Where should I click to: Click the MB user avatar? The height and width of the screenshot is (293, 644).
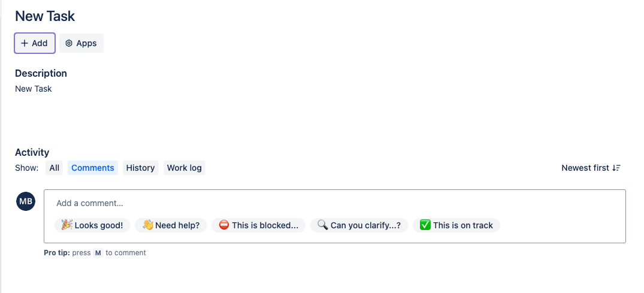(26, 202)
